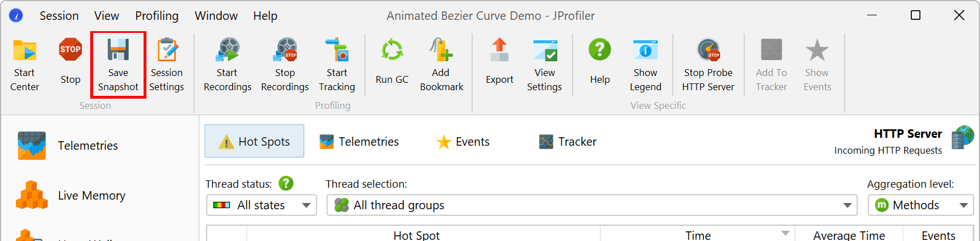Open the Aggregation level Methods dropdown
The height and width of the screenshot is (241, 980).
click(920, 205)
